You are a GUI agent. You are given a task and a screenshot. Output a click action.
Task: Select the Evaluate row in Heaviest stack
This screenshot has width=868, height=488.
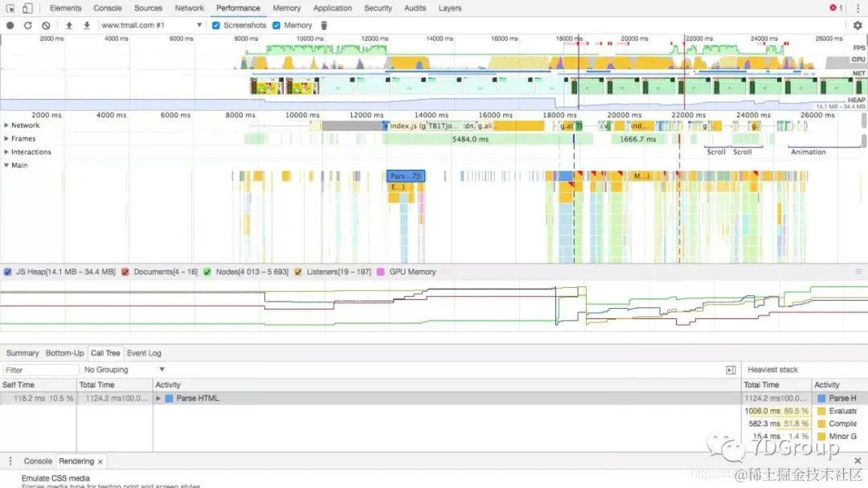click(805, 411)
